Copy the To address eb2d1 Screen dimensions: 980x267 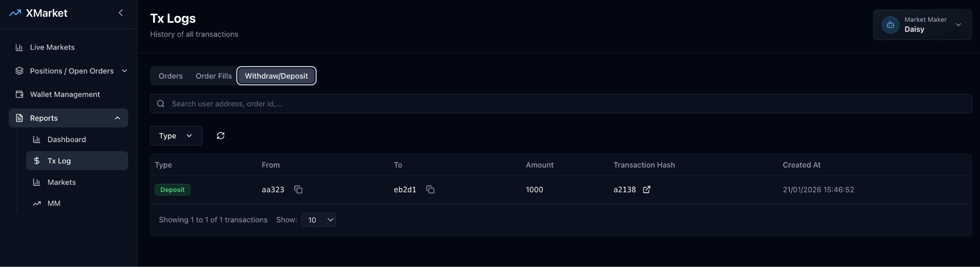430,190
